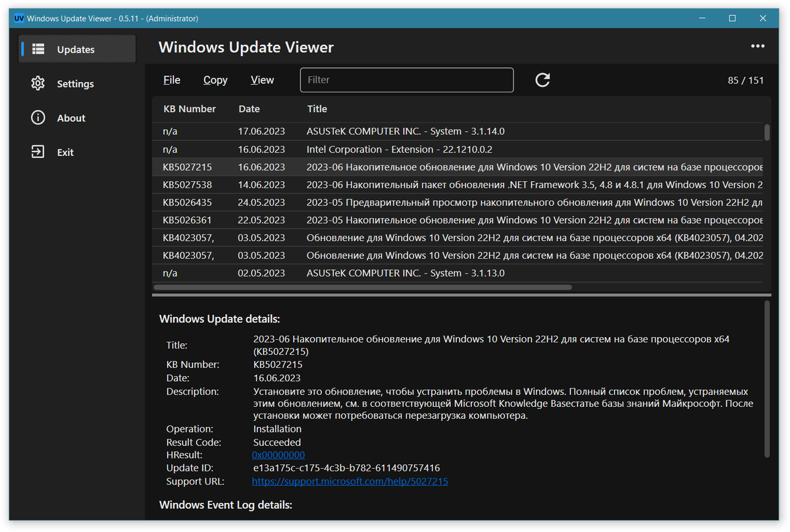The image size is (790, 532).
Task: Click the 14.06.2023 date cell
Action: 261,185
